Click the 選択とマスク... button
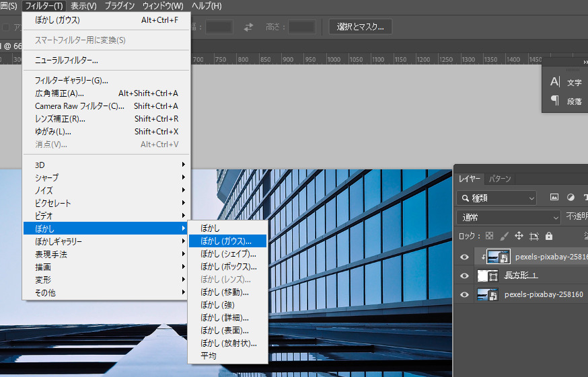588x377 pixels. click(x=360, y=27)
